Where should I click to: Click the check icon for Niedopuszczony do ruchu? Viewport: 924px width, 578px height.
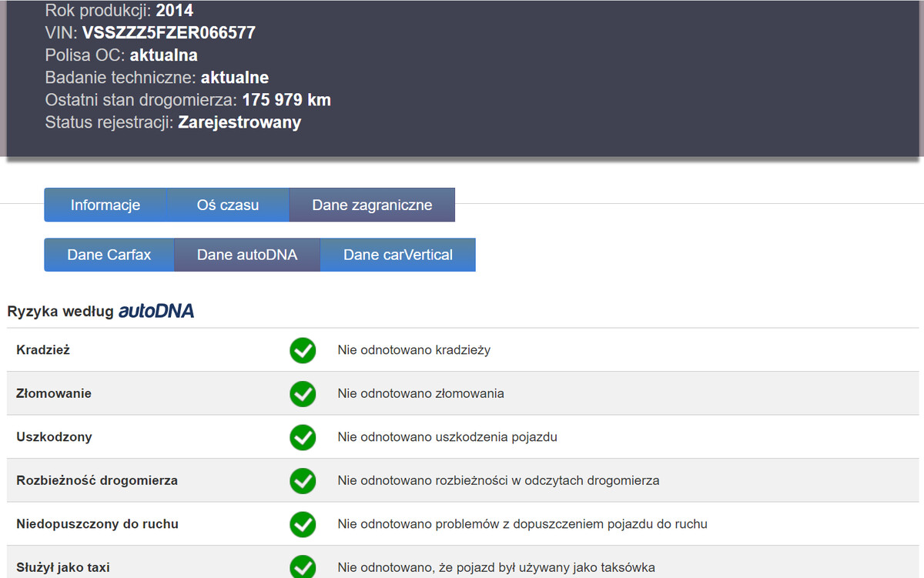click(303, 524)
